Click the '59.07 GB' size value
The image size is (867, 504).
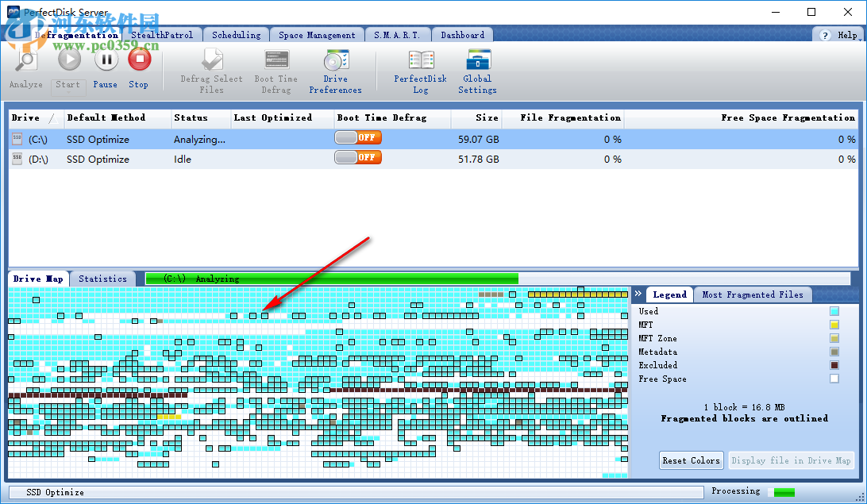click(x=478, y=139)
